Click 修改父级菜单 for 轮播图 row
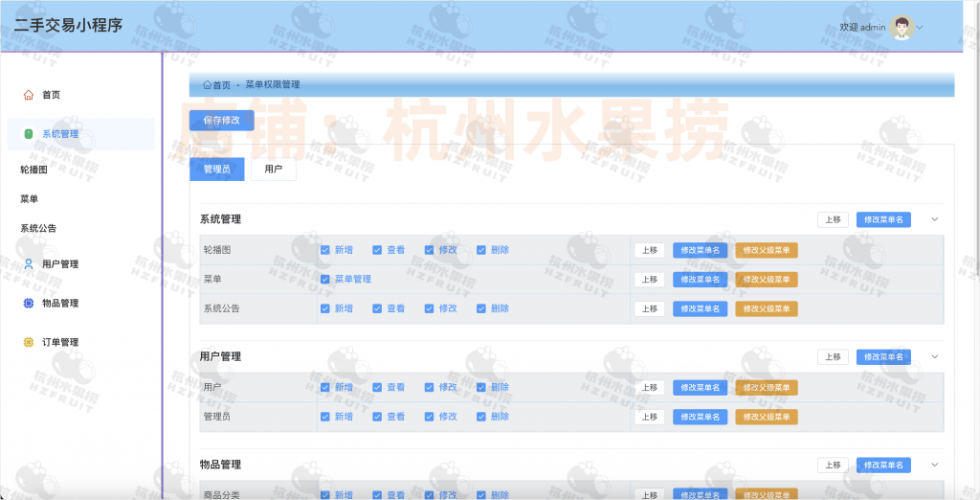The image size is (980, 500). [x=766, y=250]
